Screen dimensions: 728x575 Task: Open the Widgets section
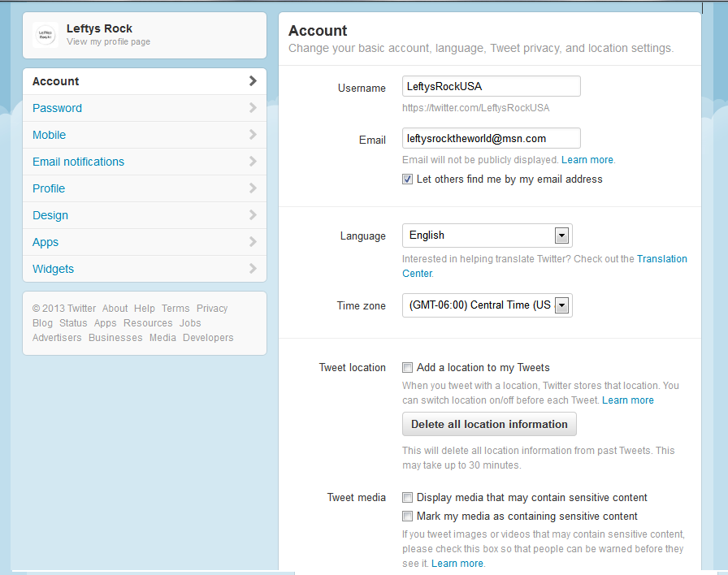tap(145, 269)
